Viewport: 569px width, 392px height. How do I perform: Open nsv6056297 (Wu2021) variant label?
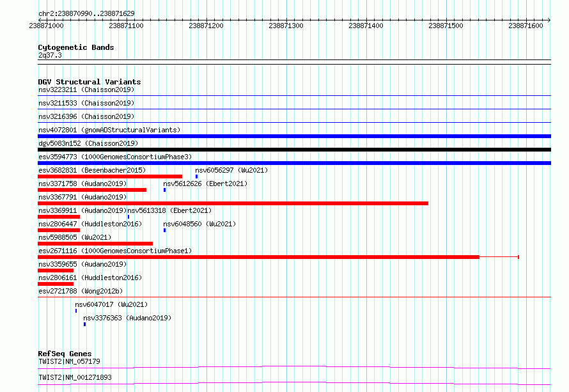pyautogui.click(x=231, y=170)
